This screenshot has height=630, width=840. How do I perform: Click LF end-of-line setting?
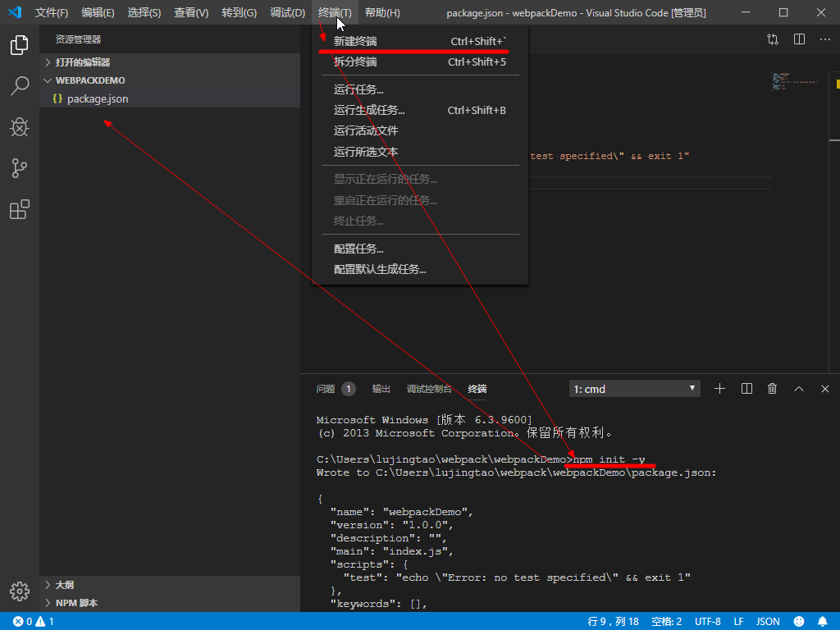point(739,622)
